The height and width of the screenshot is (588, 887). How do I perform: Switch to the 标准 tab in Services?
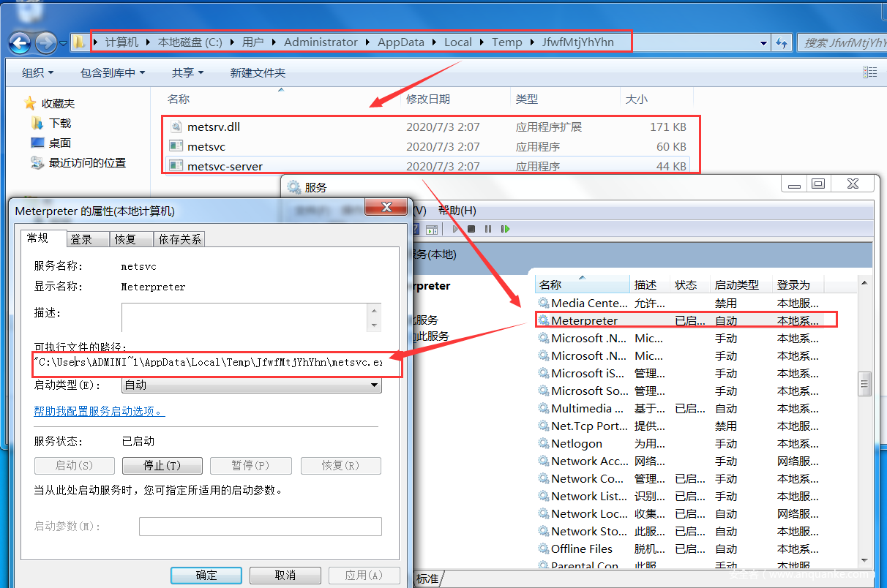[427, 578]
